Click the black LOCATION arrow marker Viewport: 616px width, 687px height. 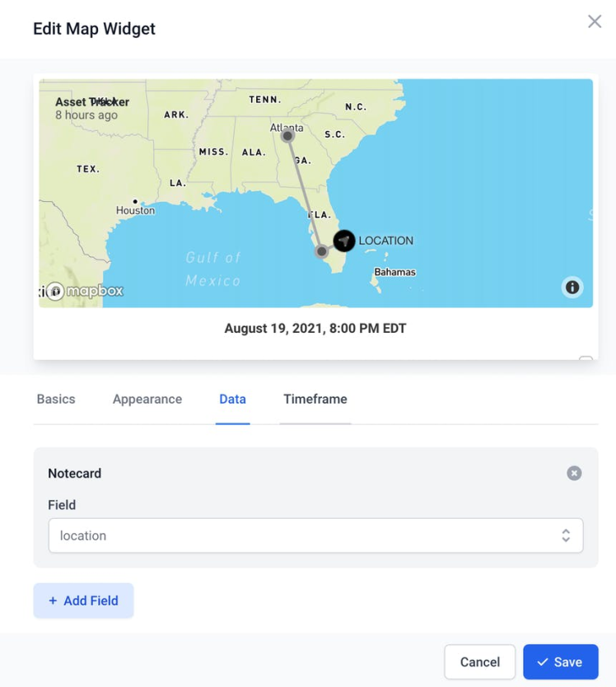pos(344,241)
